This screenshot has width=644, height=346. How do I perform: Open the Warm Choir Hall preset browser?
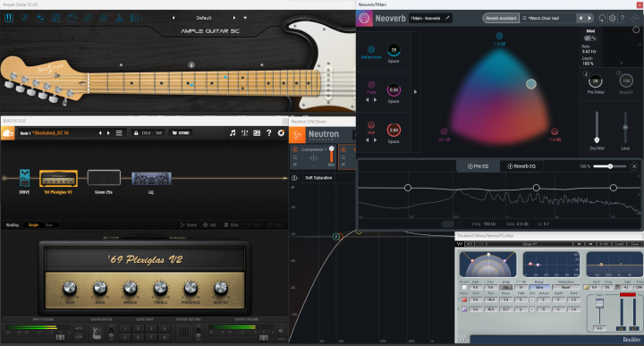click(x=547, y=18)
